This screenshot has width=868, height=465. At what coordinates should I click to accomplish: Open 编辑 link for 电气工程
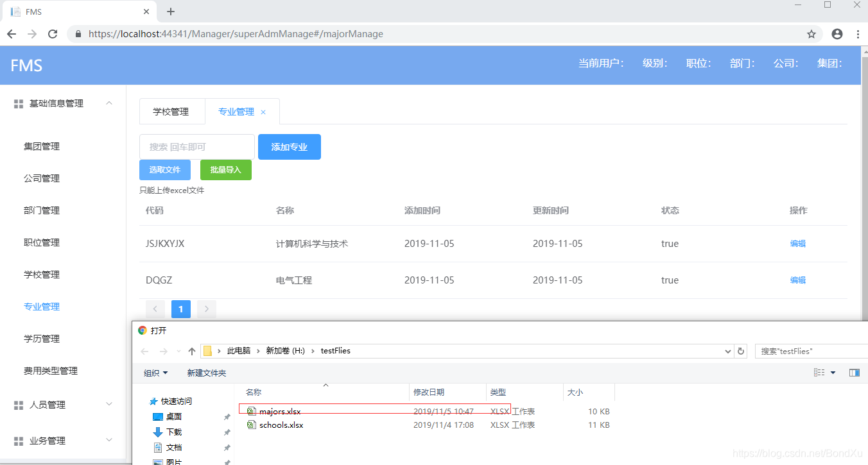797,280
